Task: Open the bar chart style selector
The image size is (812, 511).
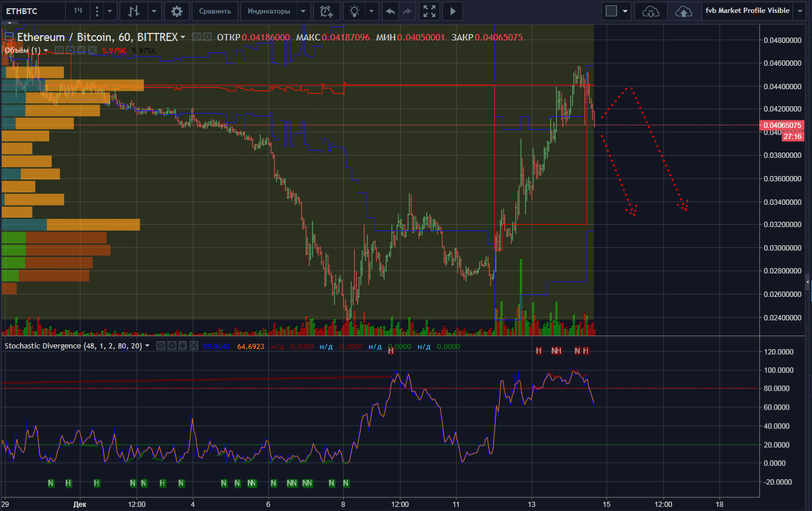Action: click(x=134, y=11)
